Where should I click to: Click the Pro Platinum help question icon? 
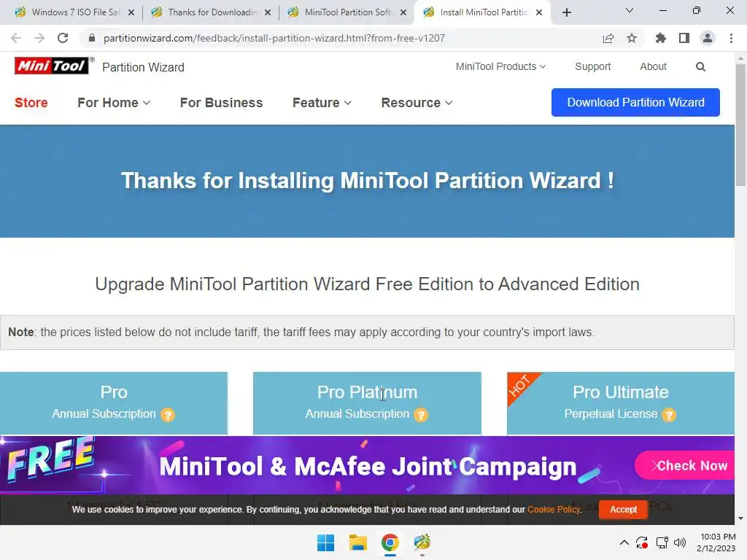pos(421,415)
